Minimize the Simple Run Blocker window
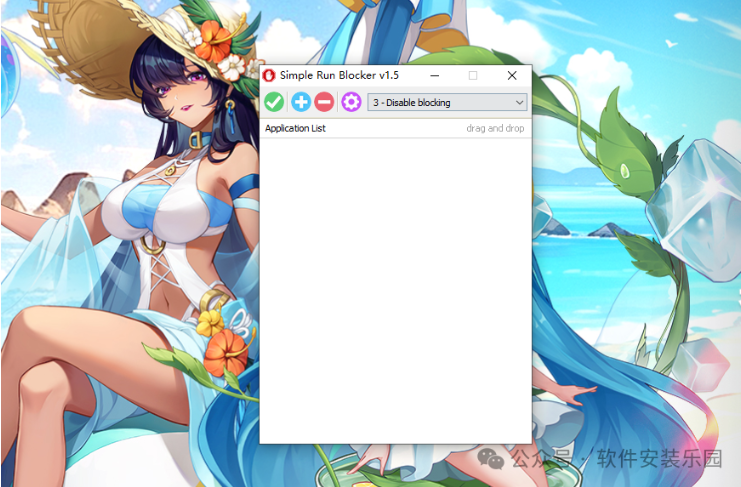The image size is (741, 487). point(435,75)
